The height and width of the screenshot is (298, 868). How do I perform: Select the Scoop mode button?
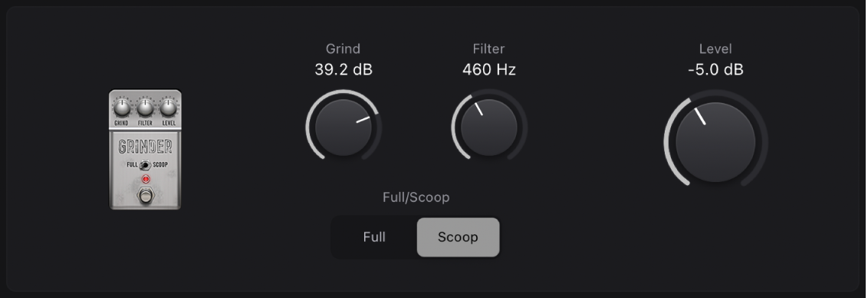tap(458, 237)
